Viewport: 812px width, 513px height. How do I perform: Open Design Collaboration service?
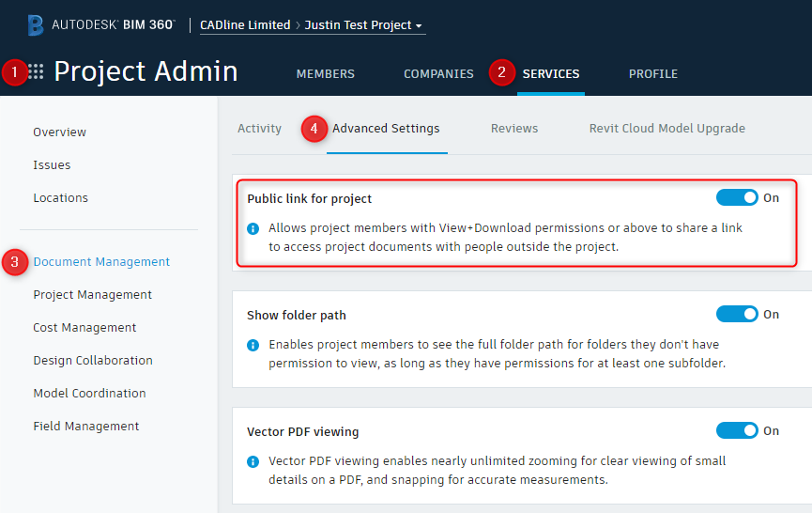(x=93, y=360)
